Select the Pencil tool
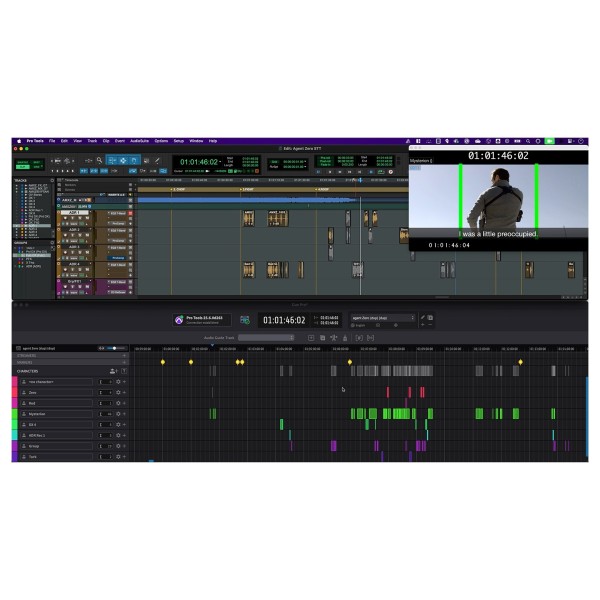Viewport: 600px width, 600px height. click(x=157, y=160)
